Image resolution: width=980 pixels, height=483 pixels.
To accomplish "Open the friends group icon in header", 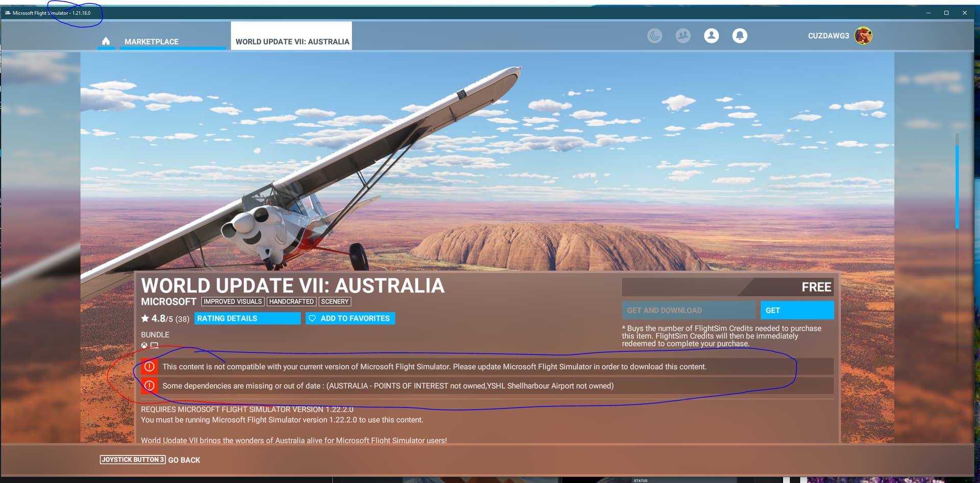I will click(x=683, y=36).
